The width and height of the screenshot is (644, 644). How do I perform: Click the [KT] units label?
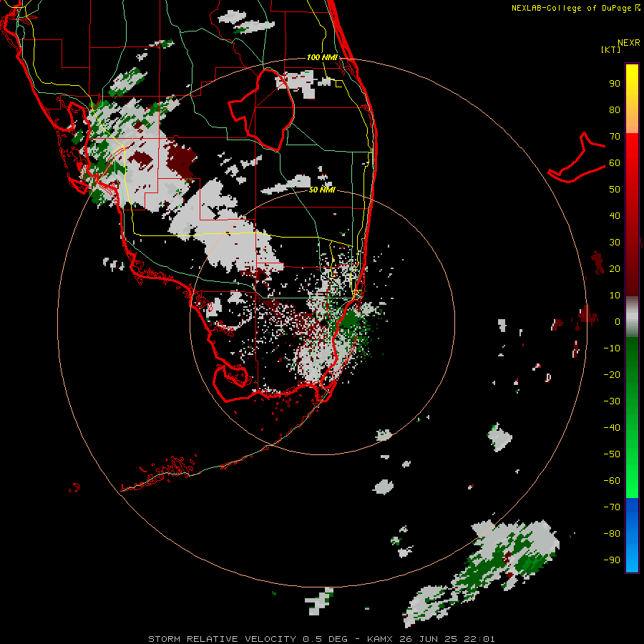[611, 49]
